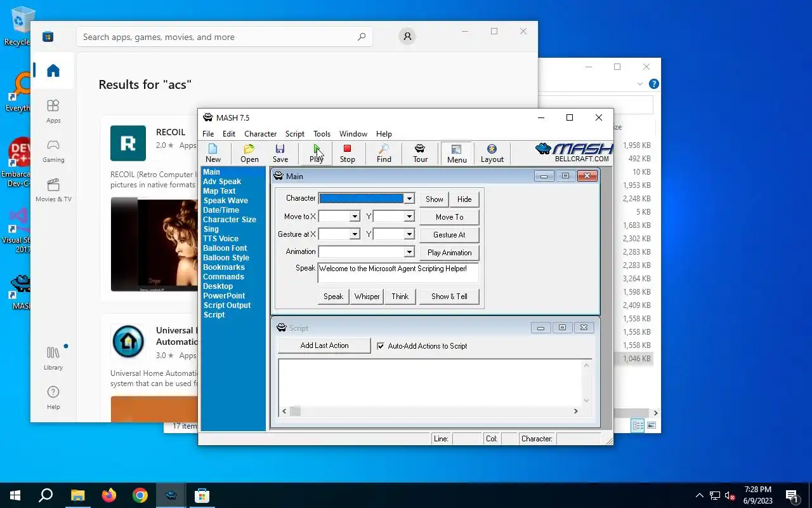Screen dimensions: 812x508
Task: Focus the Microsoft Store search box
Action: click(x=223, y=37)
